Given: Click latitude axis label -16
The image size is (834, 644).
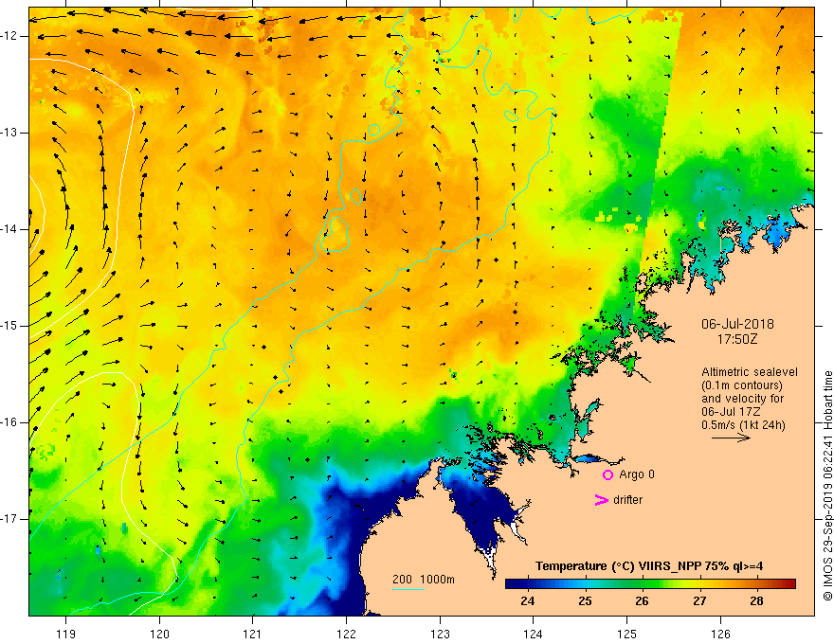Looking at the screenshot, I should click(x=9, y=422).
